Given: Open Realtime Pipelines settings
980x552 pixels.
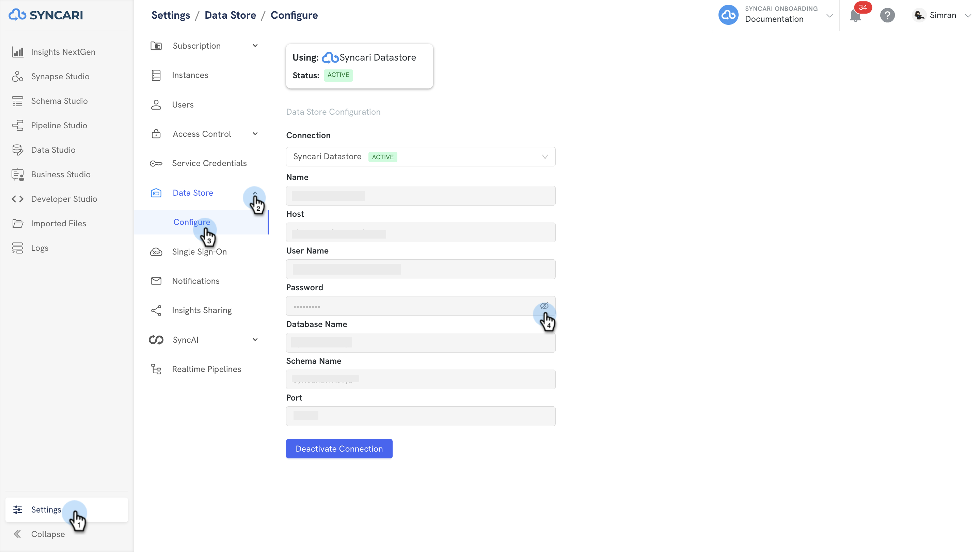Looking at the screenshot, I should pos(207,369).
